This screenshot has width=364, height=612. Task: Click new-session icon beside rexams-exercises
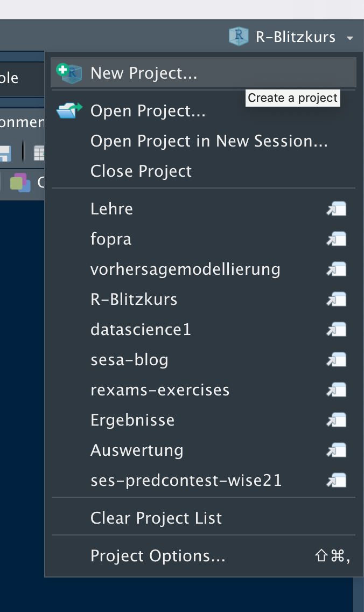click(x=337, y=390)
